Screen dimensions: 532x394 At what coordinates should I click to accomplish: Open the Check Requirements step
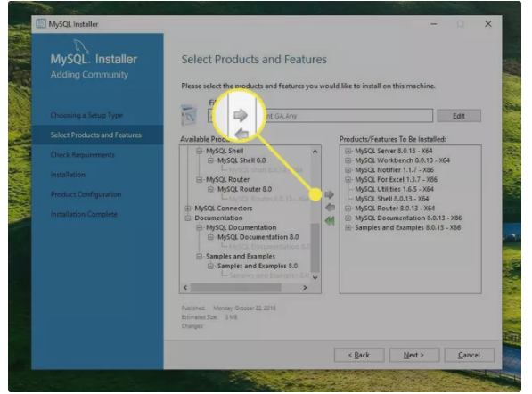pos(83,155)
